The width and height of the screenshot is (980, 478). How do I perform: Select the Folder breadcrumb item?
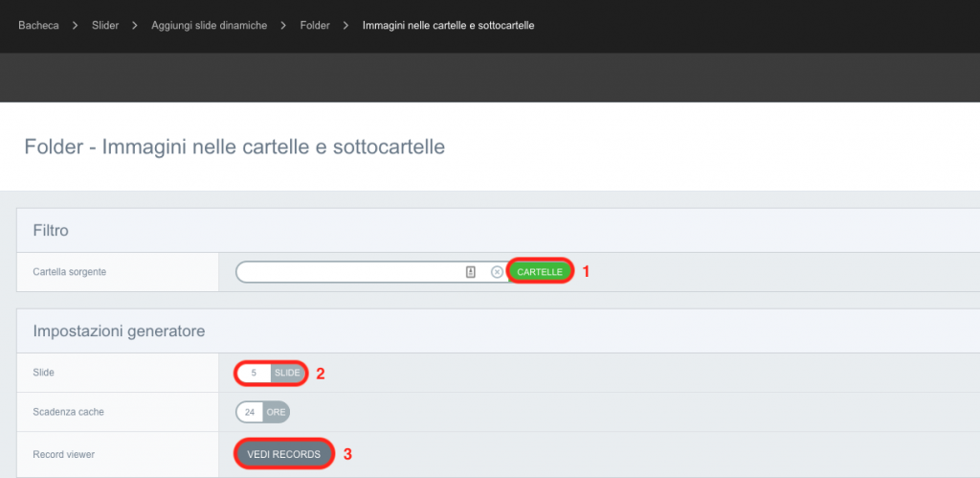[314, 26]
